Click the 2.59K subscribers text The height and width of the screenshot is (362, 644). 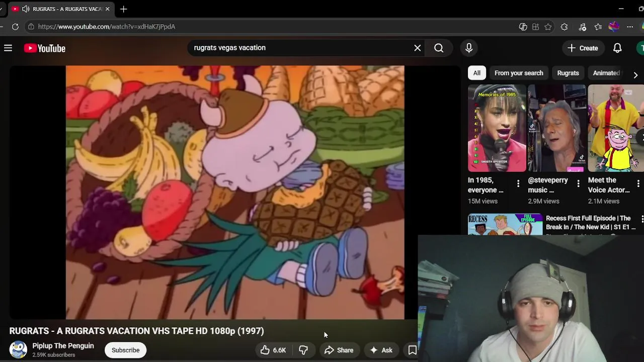click(54, 355)
